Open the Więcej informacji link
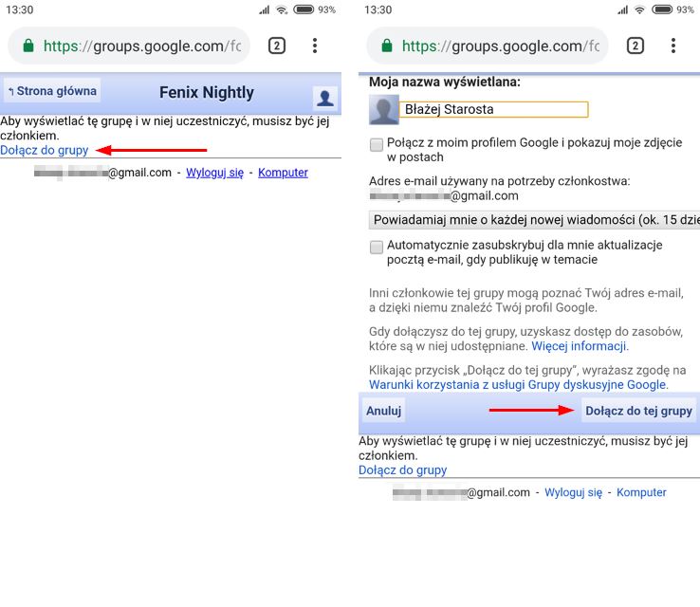The width and height of the screenshot is (700, 607). tap(580, 346)
